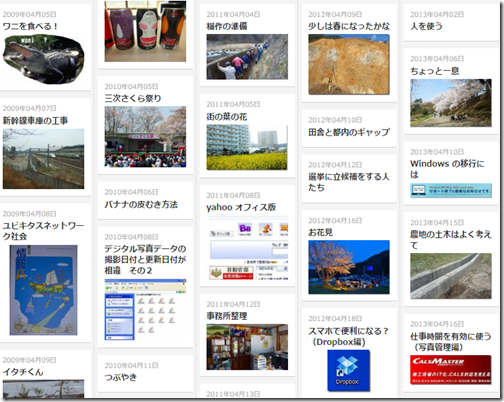Click the riverside cherry blossoms photo

click(x=451, y=103)
